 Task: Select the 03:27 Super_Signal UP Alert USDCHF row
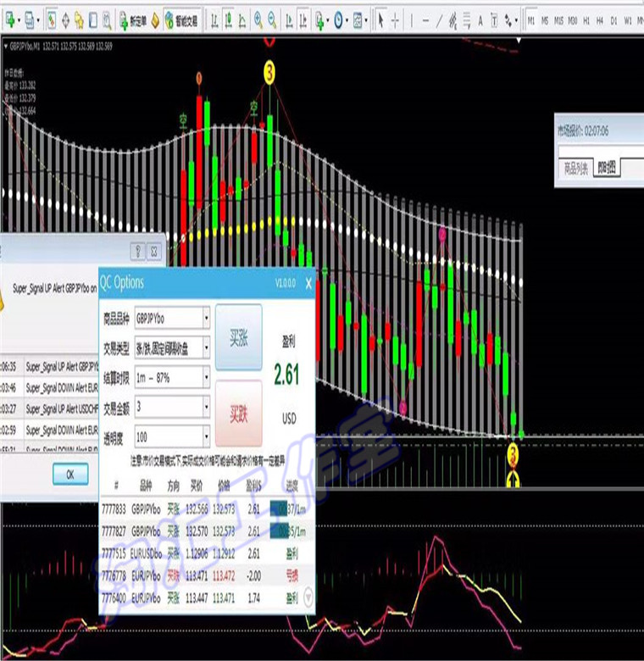(50, 409)
